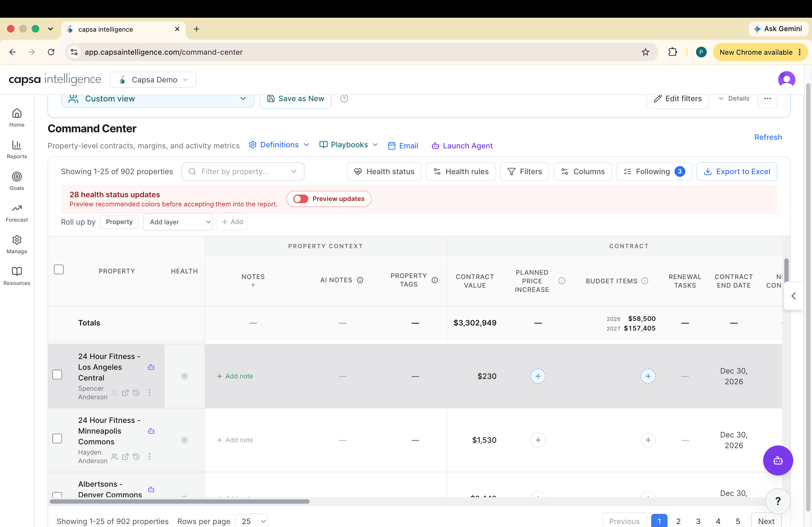The image size is (812, 527).
Task: Check the select-all checkbox in table header
Action: pos(59,269)
